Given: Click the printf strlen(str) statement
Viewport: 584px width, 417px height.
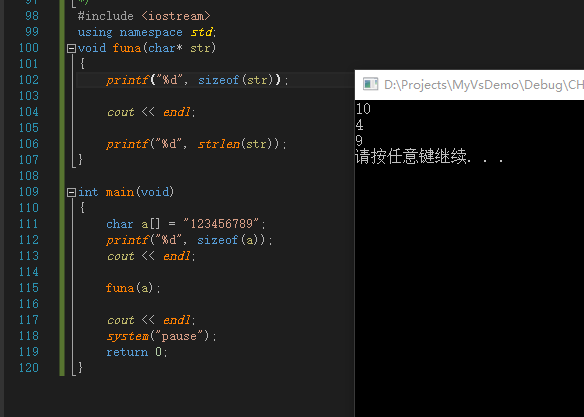Looking at the screenshot, I should (197, 144).
